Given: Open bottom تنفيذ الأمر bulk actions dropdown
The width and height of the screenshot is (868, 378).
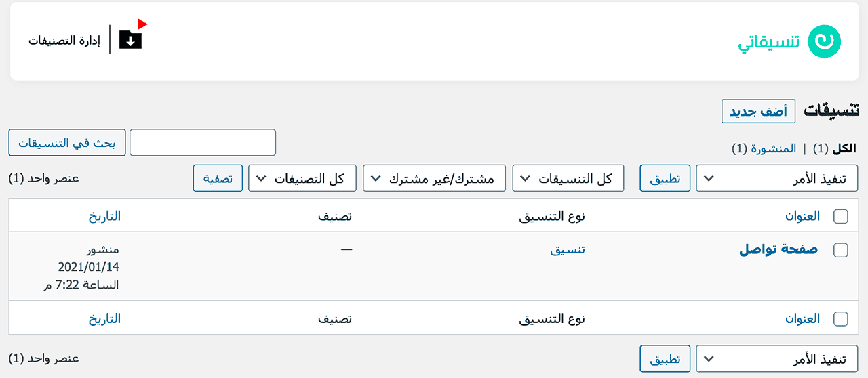Looking at the screenshot, I should pyautogui.click(x=776, y=359).
